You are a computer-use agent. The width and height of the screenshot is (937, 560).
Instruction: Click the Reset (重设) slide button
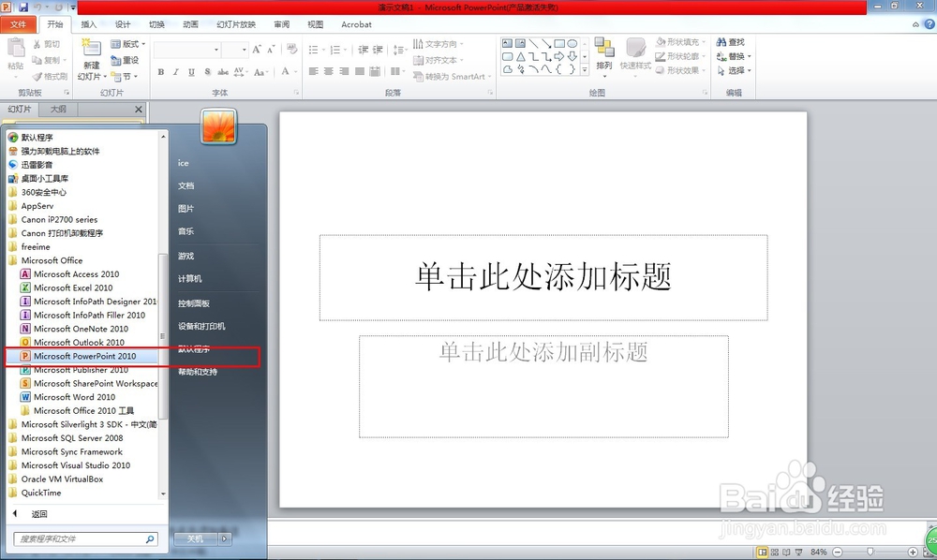click(125, 60)
